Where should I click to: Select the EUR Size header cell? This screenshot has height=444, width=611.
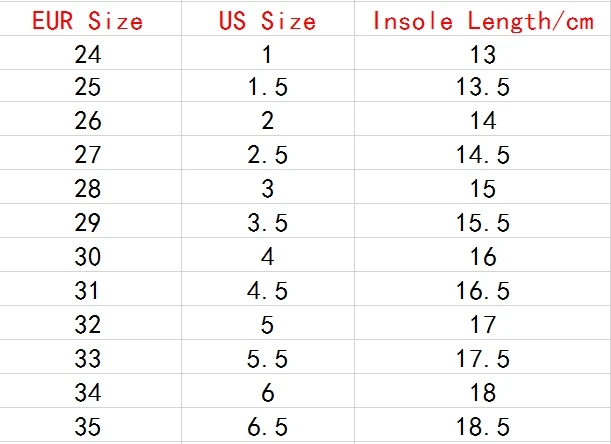coord(90,19)
